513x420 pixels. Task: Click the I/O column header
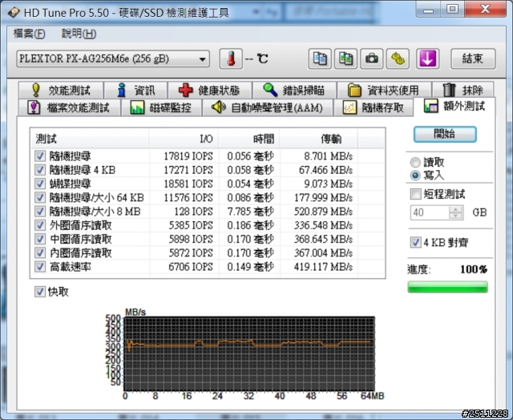coord(184,139)
